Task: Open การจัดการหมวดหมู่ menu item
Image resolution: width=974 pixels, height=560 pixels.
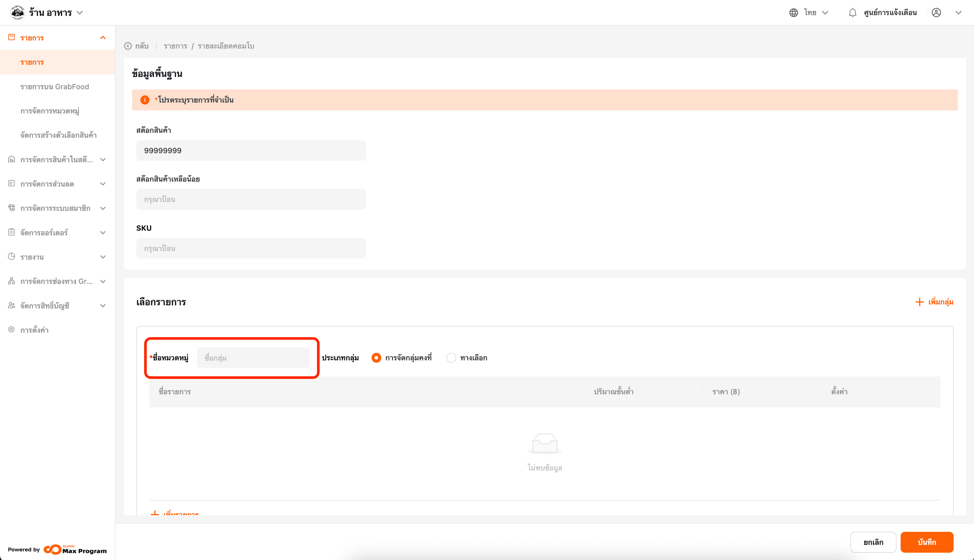Action: (50, 111)
